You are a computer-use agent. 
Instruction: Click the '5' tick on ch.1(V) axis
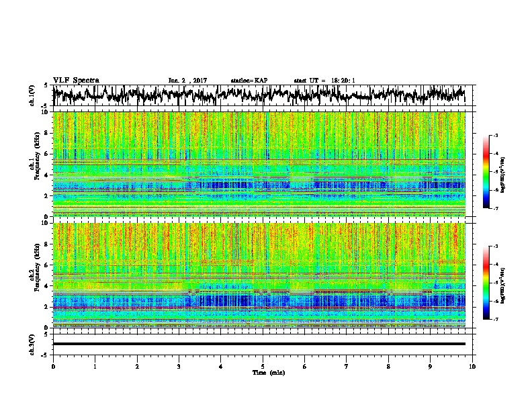pyautogui.click(x=46, y=85)
